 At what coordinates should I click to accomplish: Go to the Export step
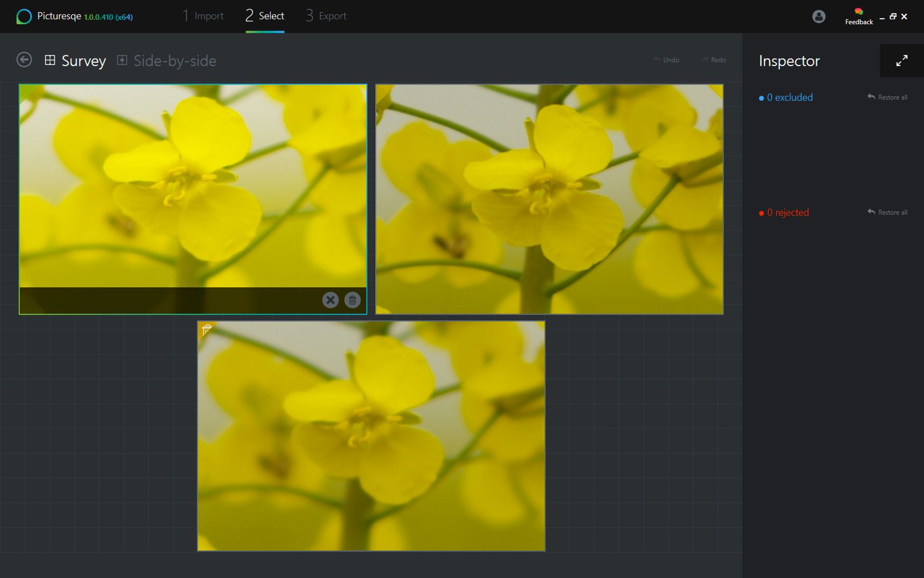(326, 16)
